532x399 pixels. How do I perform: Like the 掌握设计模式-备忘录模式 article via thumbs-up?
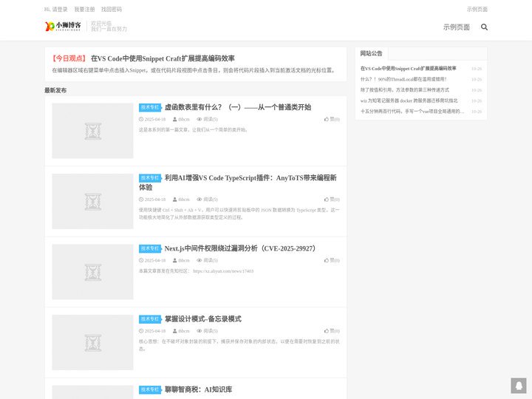pyautogui.click(x=327, y=331)
